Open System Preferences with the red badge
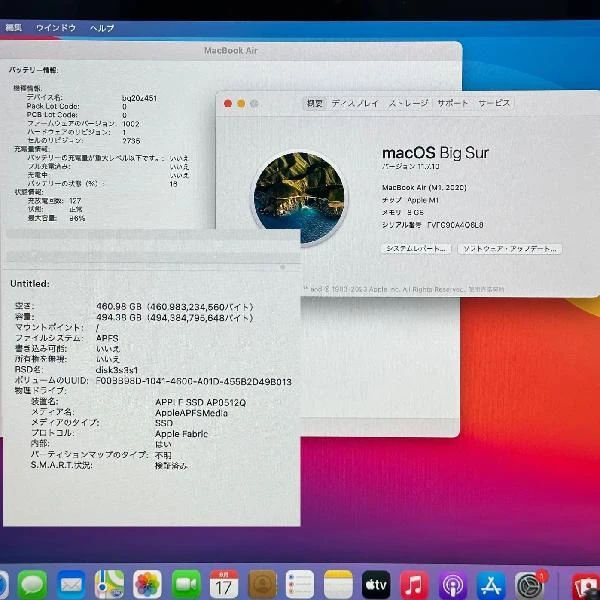 (529, 584)
